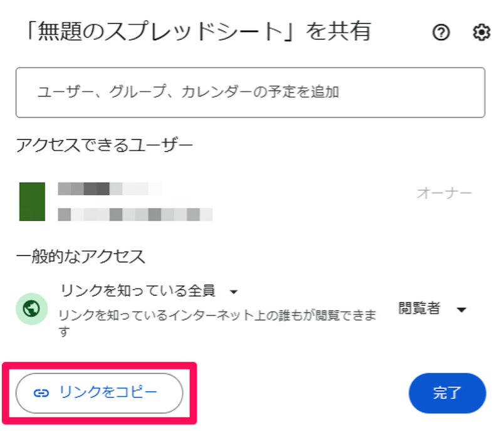Click the オーナー role label
504x431 pixels.
click(x=444, y=193)
